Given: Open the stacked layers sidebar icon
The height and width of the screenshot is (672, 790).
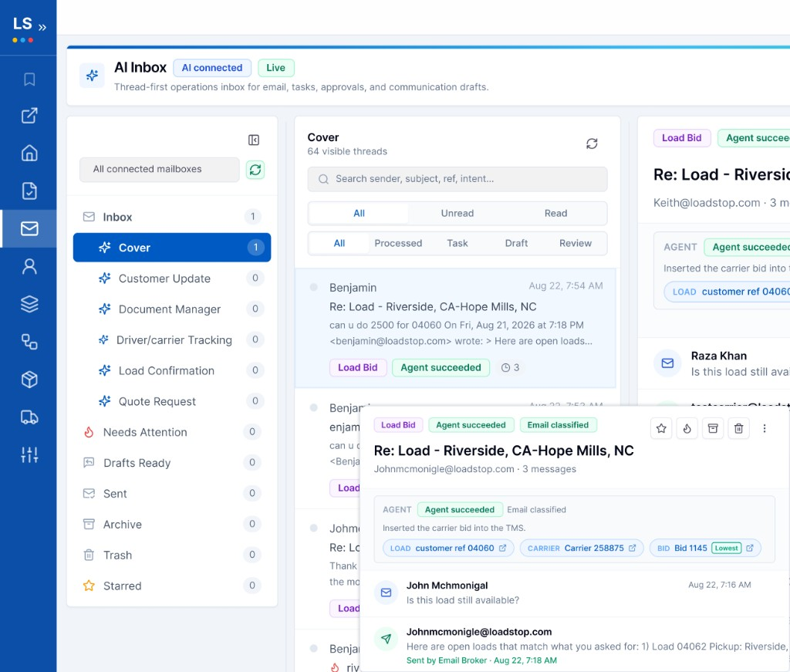Looking at the screenshot, I should coord(29,304).
